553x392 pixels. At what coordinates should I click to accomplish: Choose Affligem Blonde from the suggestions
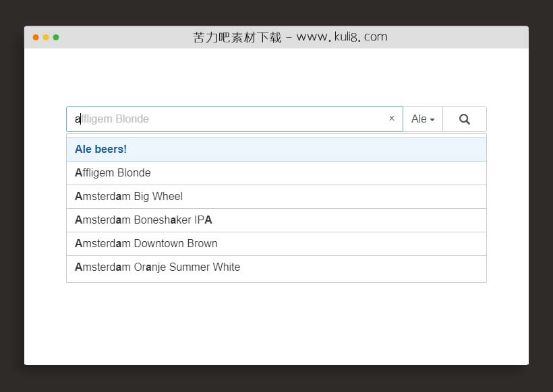(113, 173)
